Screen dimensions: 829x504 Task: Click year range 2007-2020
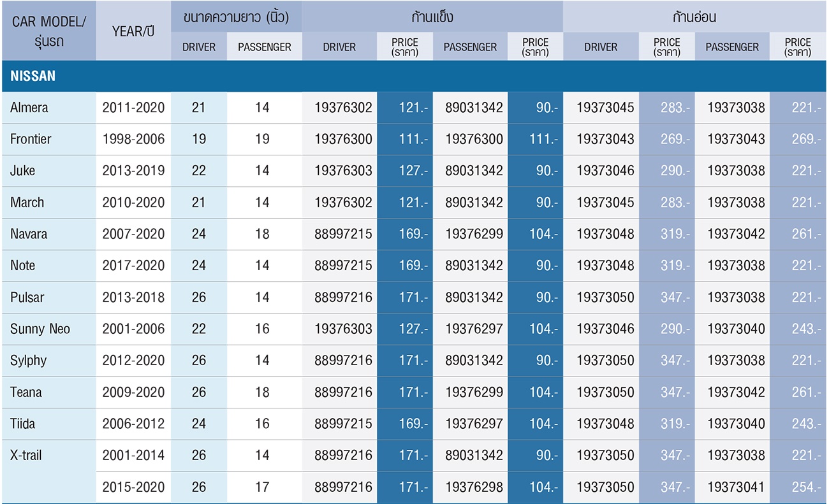pos(133,234)
